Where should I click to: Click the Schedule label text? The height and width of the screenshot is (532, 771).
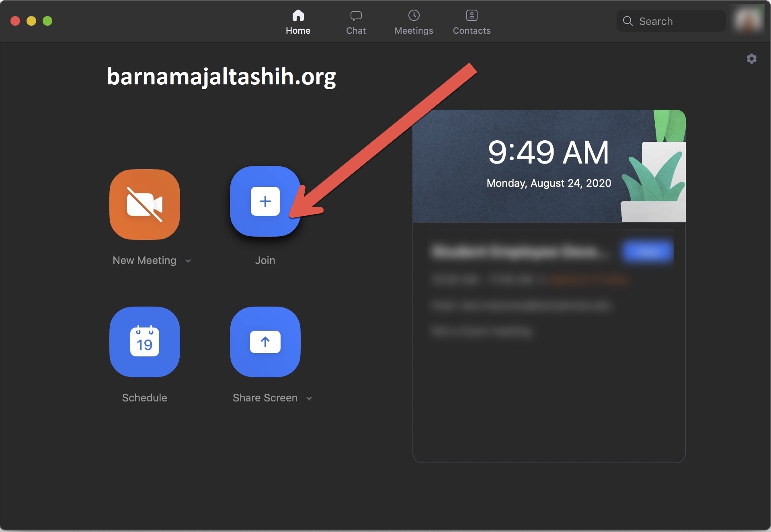pyautogui.click(x=144, y=398)
